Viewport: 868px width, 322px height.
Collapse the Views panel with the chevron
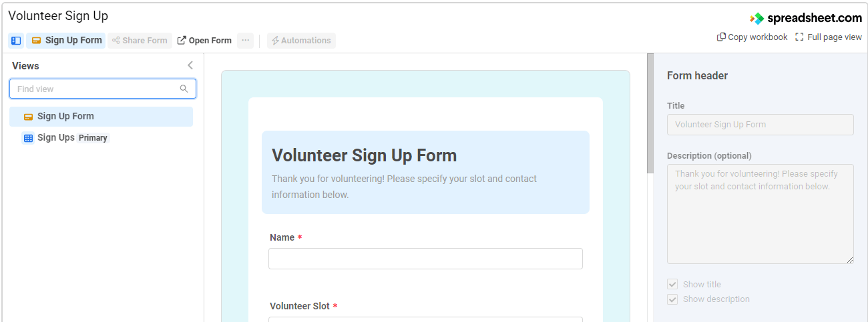tap(190, 65)
